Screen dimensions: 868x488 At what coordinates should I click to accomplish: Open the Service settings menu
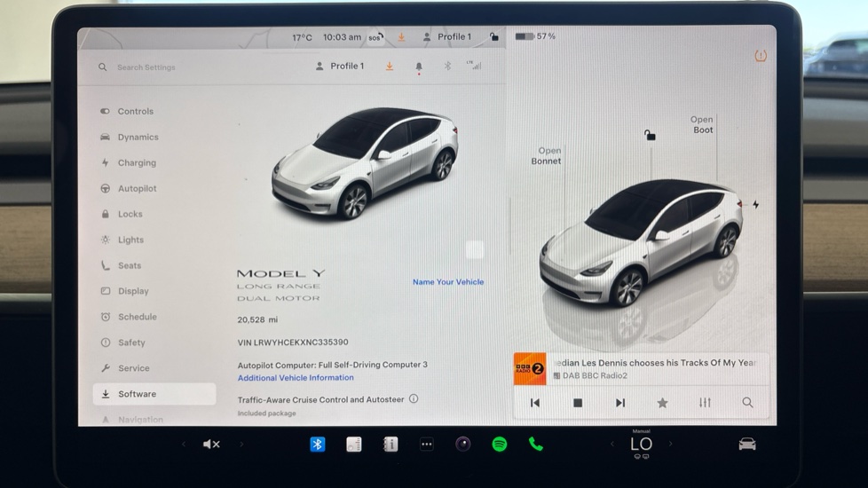tap(124, 368)
